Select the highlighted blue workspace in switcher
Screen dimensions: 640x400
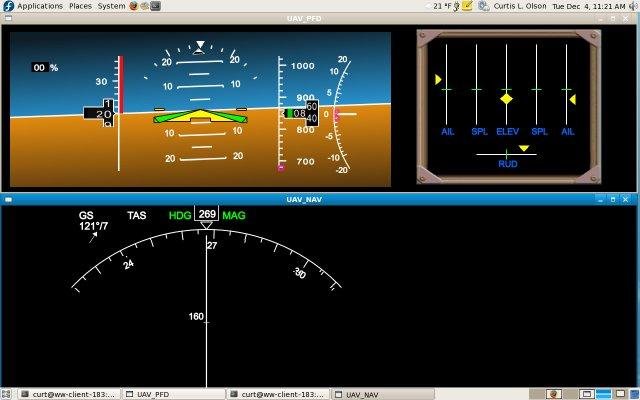[x=604, y=394]
